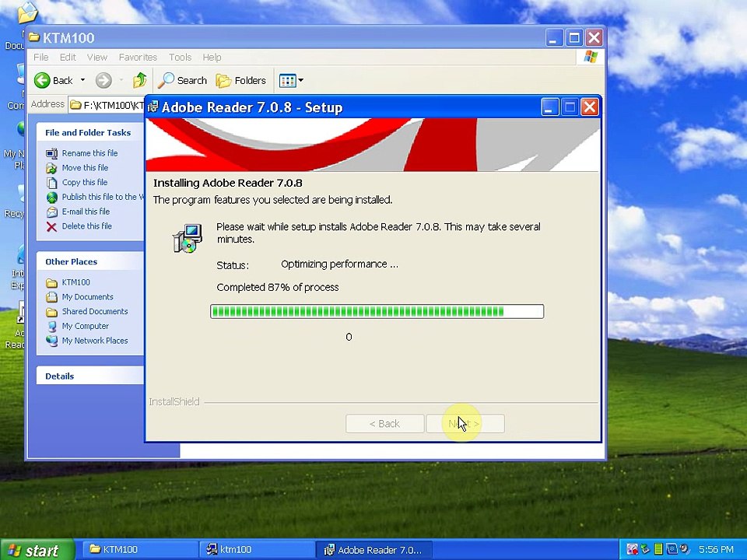747x560 pixels.
Task: Open the Favorites menu
Action: 138,57
